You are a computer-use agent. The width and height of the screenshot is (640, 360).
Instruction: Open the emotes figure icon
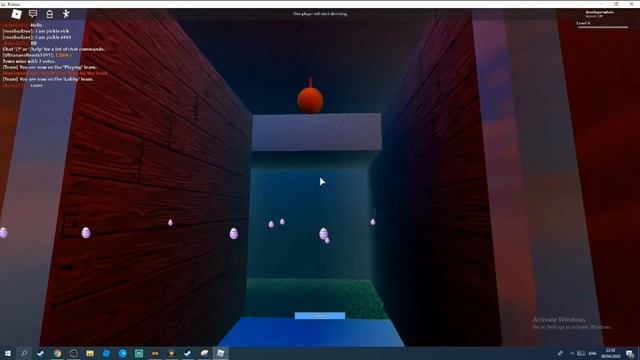(x=66, y=14)
